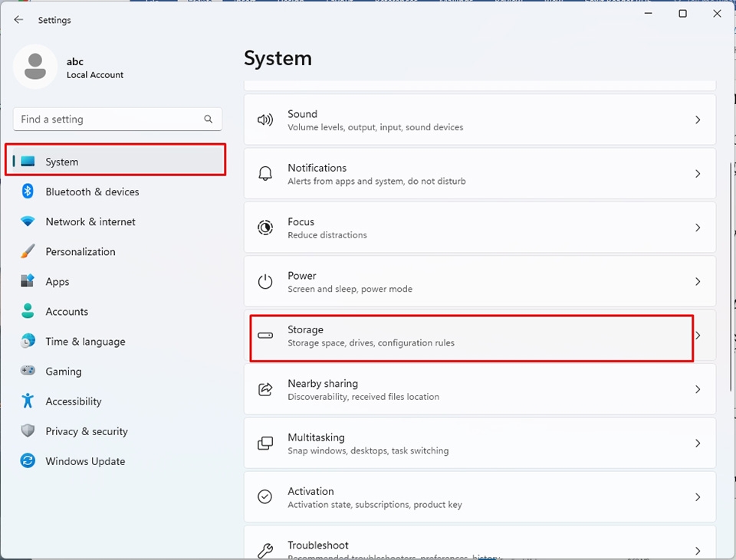The image size is (736, 560).
Task: Click the Focus circle icon
Action: 265,228
